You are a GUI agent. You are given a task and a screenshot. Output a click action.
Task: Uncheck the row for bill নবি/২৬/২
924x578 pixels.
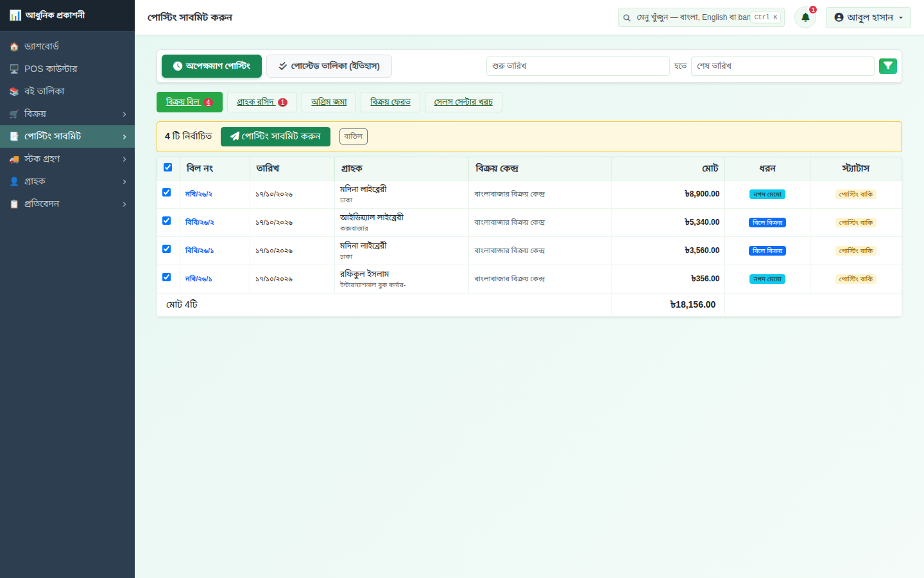(x=166, y=192)
